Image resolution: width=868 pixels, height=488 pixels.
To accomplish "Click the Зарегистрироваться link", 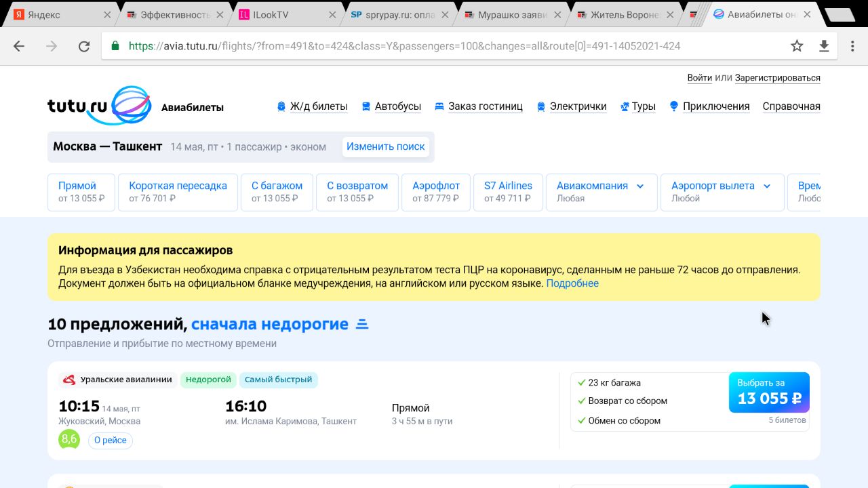I will (x=778, y=78).
